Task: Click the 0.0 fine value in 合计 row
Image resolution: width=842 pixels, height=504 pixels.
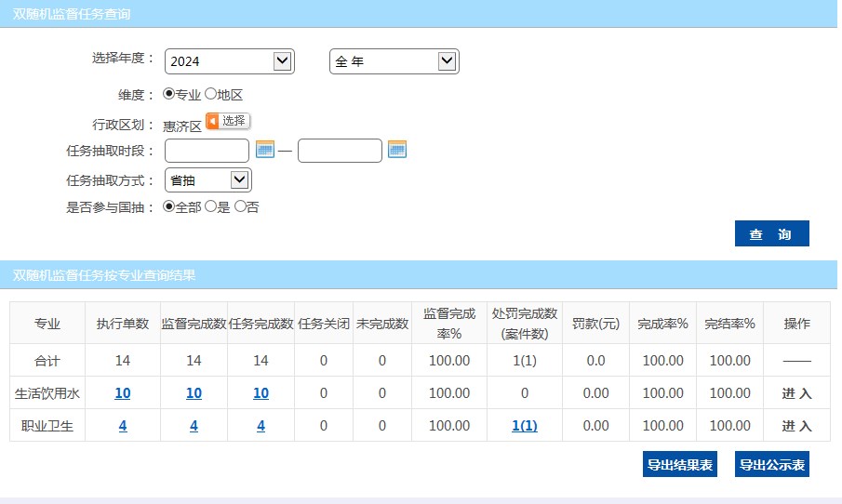Action: (x=595, y=361)
